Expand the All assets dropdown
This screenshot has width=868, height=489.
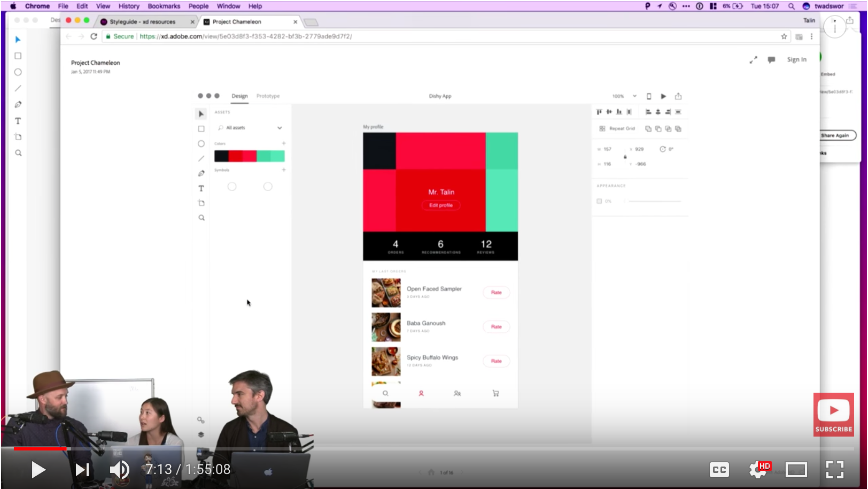(x=280, y=128)
